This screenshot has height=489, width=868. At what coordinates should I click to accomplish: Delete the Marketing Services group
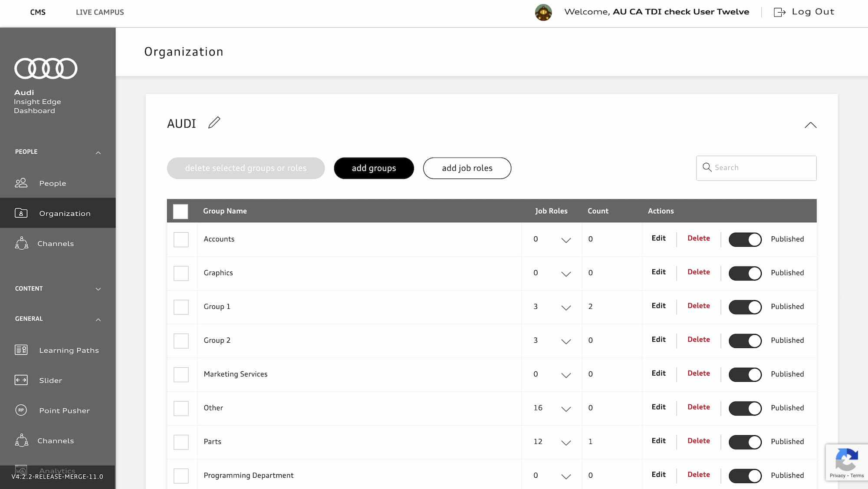click(x=698, y=373)
